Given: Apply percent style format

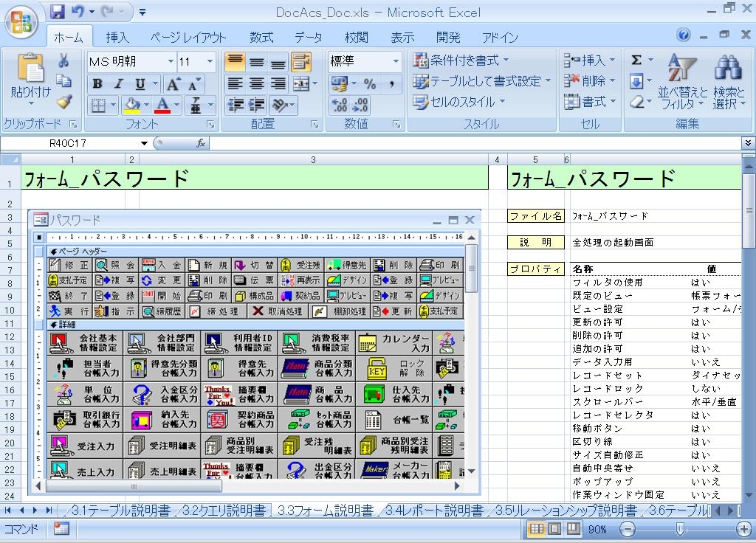Looking at the screenshot, I should click(x=370, y=84).
